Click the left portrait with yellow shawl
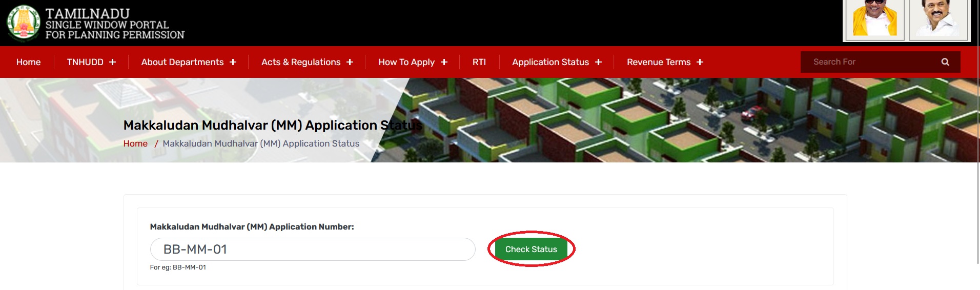 click(874, 19)
